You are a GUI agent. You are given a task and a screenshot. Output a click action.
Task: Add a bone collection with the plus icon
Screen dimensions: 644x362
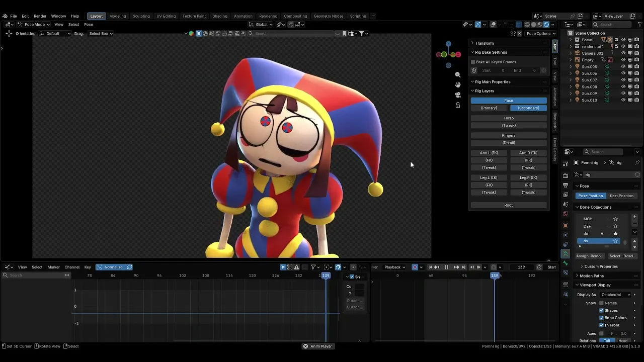pyautogui.click(x=634, y=217)
